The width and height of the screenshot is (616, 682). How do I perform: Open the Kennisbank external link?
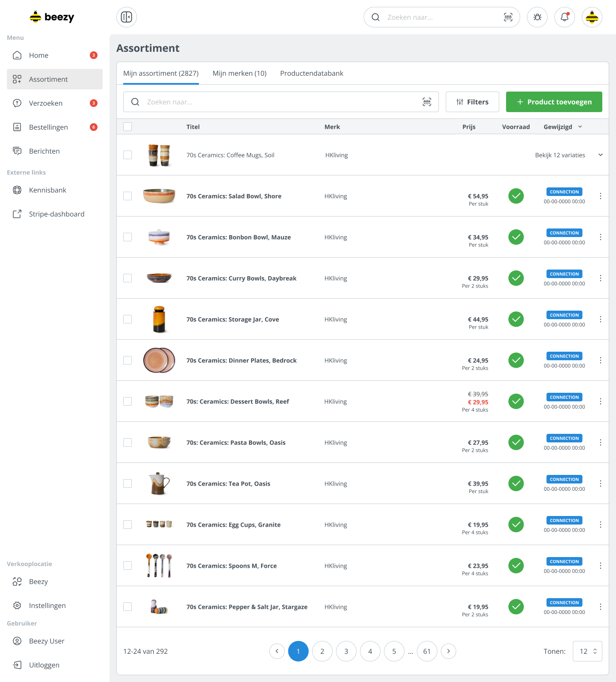pyautogui.click(x=47, y=190)
